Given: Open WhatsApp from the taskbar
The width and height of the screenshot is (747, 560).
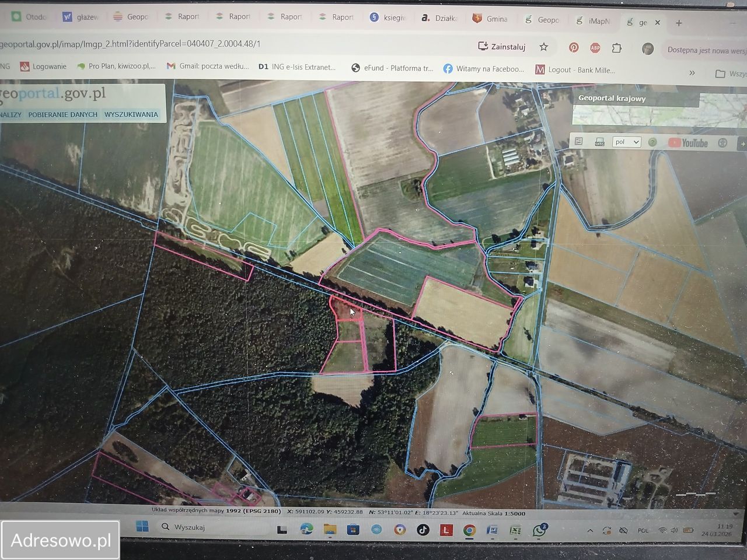Looking at the screenshot, I should click(x=539, y=530).
